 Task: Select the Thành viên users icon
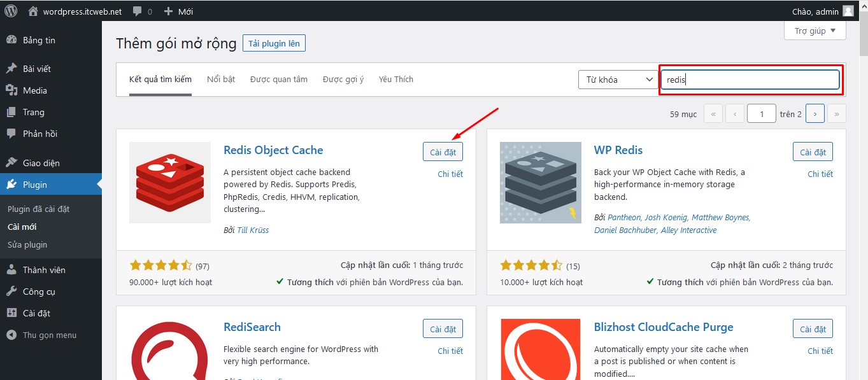[x=12, y=269]
